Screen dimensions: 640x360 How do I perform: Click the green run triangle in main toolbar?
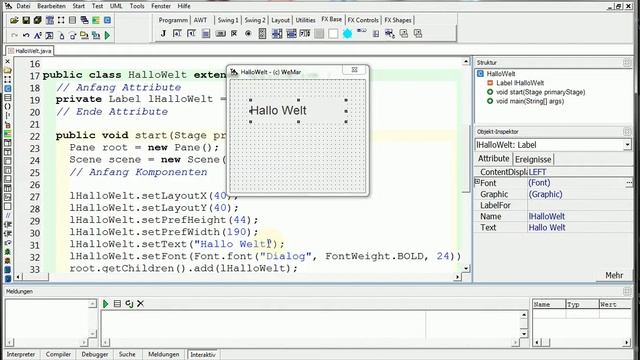tap(107, 36)
